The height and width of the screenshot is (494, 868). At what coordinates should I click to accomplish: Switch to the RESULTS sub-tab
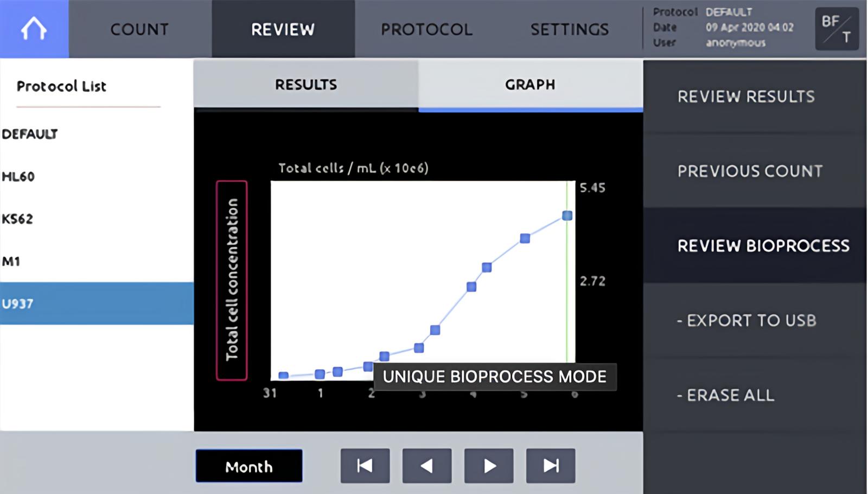coord(306,84)
